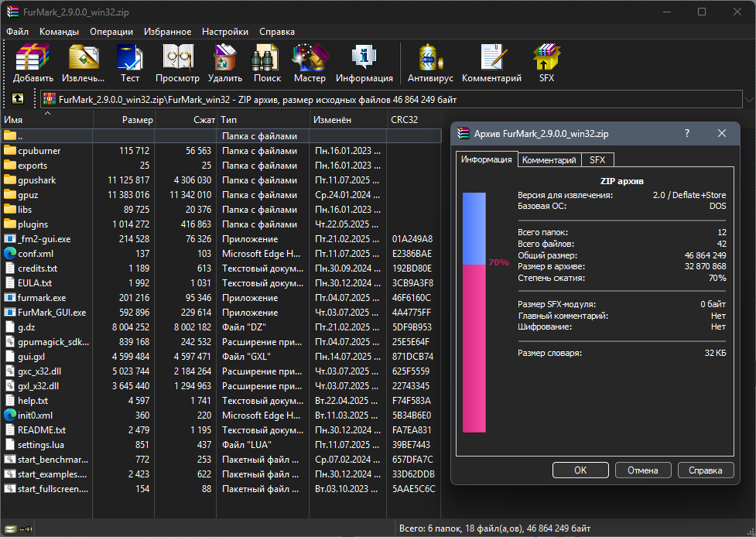756x537 pixels.
Task: Click the Извлечь (Extract) toolbar icon
Action: (84, 57)
